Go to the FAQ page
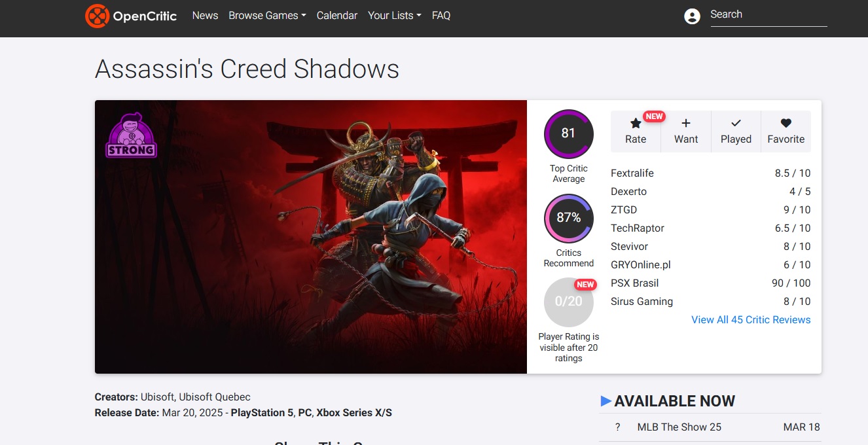Viewport: 868px width, 445px height. pos(441,16)
